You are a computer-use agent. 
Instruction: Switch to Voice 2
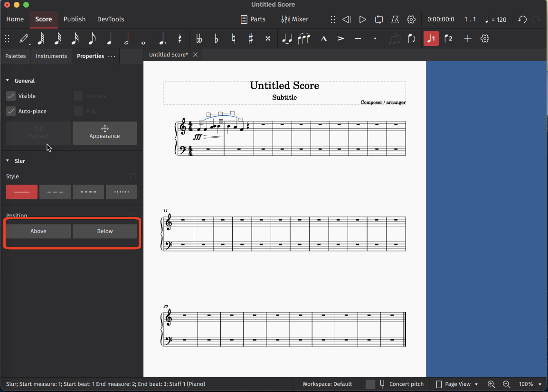(x=449, y=38)
